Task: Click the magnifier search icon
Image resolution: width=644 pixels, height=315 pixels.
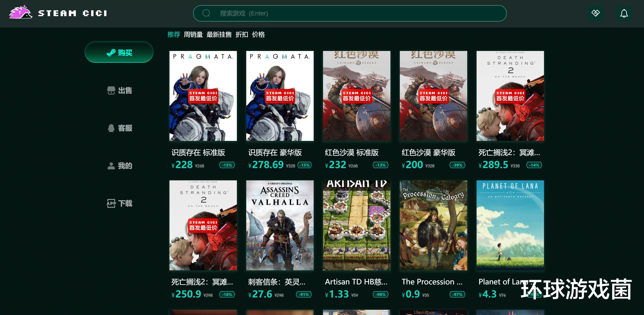Action: pyautogui.click(x=206, y=13)
